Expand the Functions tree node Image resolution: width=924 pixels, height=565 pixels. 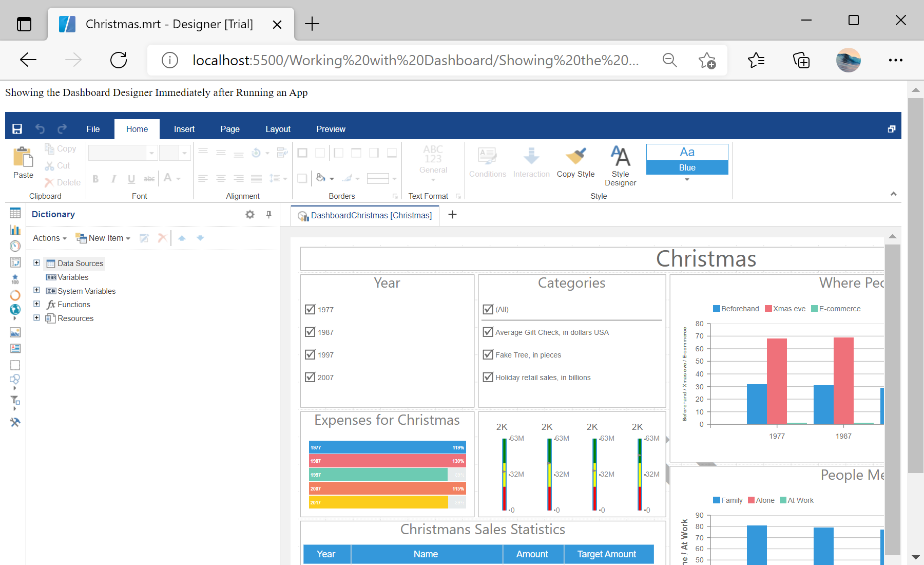(36, 304)
